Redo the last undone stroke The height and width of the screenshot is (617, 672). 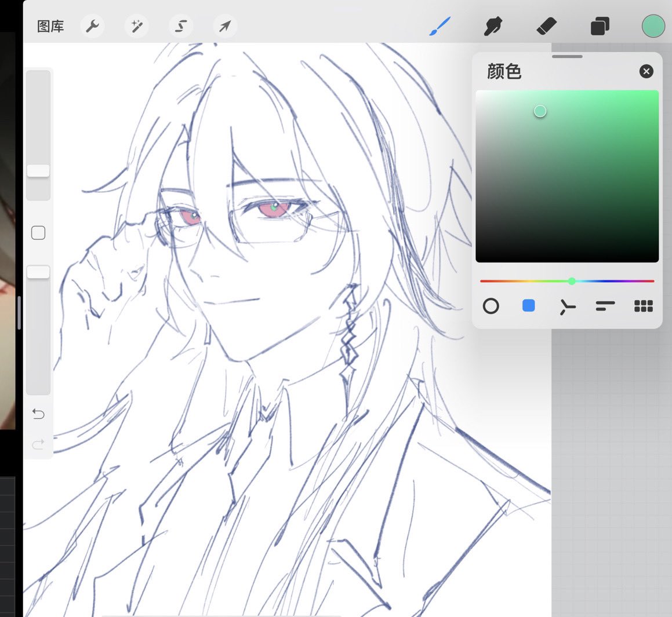[x=38, y=444]
